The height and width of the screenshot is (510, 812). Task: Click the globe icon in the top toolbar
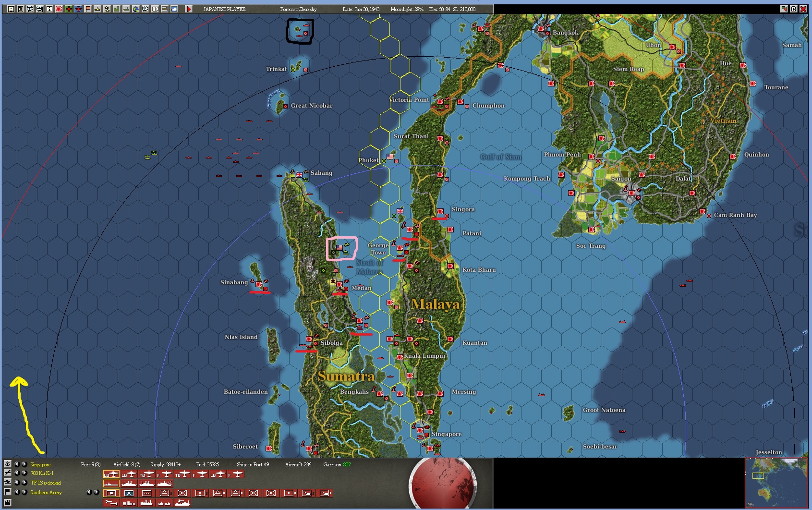click(x=136, y=9)
